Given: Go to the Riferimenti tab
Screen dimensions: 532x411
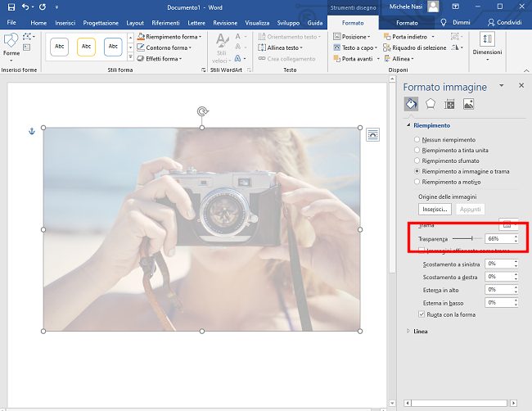Looking at the screenshot, I should point(165,23).
